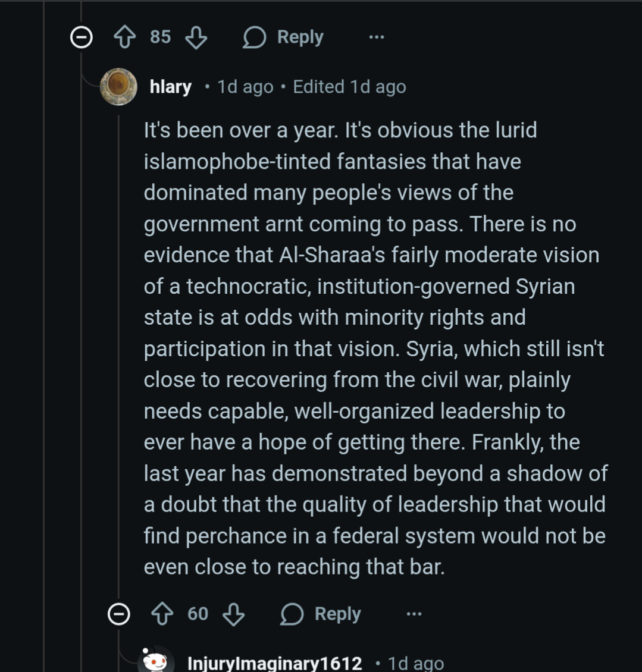This screenshot has width=642, height=672.
Task: Downvote hlary's comment with 60 points
Action: click(233, 614)
